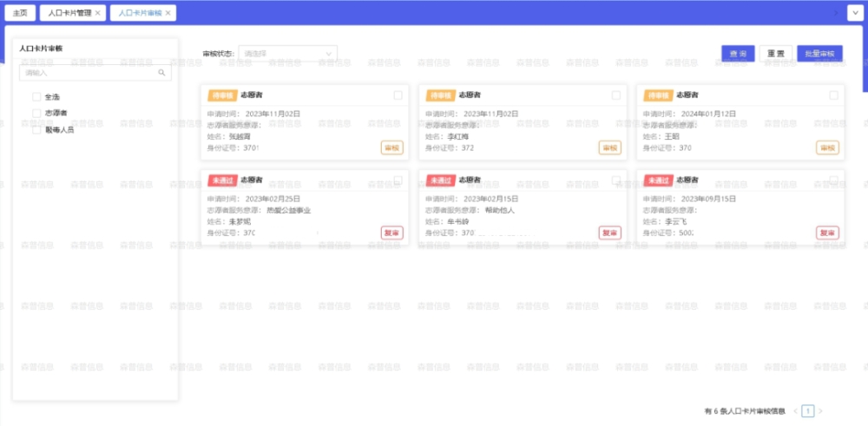Image resolution: width=868 pixels, height=426 pixels.
Task: Toggle the 志愿者 filter checkbox
Action: point(36,114)
